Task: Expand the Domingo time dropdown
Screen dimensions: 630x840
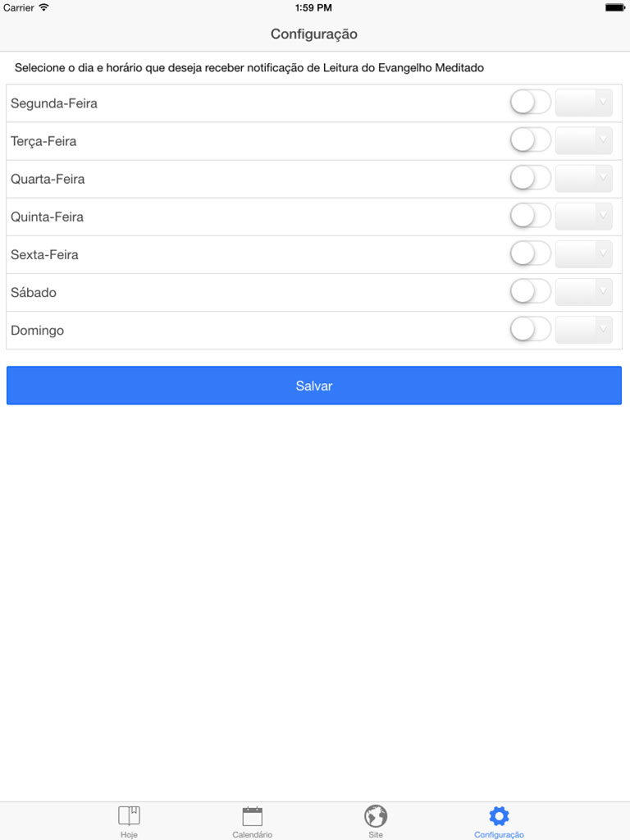Action: click(584, 330)
